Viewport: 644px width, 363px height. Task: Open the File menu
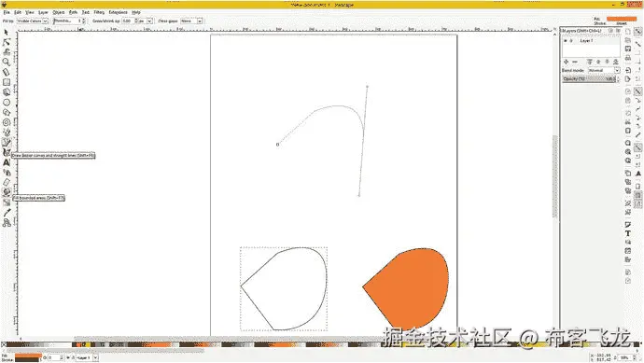7,12
